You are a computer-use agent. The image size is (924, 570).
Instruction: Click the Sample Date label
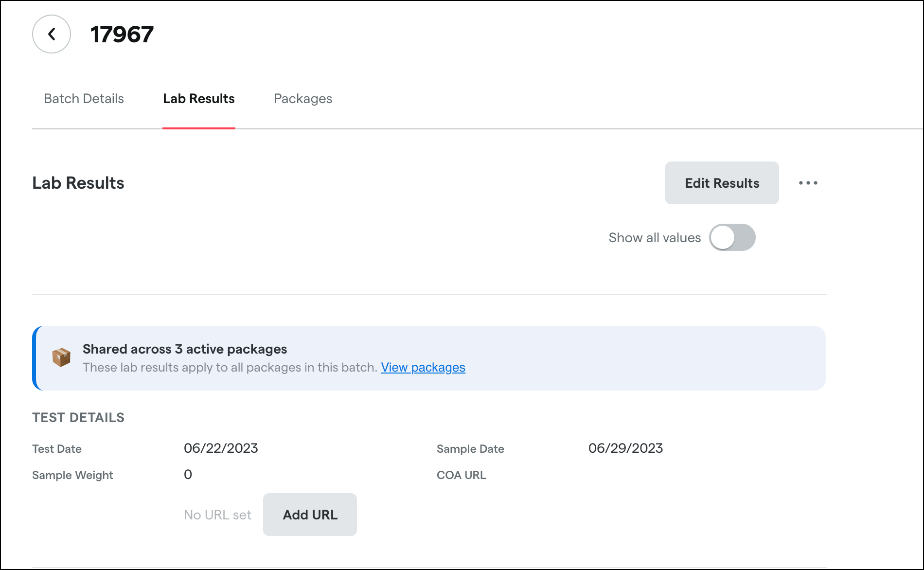tap(470, 449)
